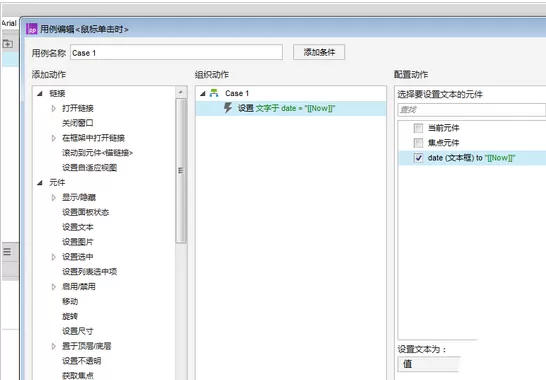Image resolution: width=546 pixels, height=380 pixels.
Task: Select 关闭窗口 action
Action: [x=77, y=123]
